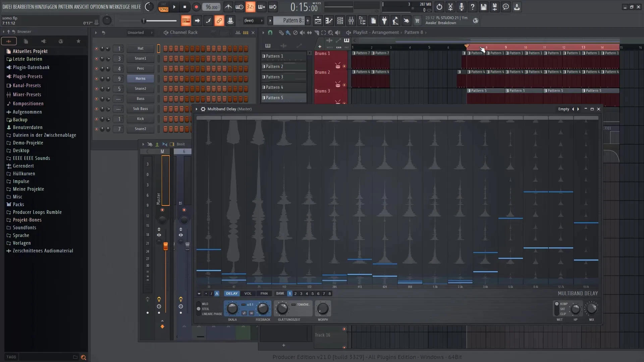
Task: Click the microphone one-click recording icon
Action: (x=462, y=7)
